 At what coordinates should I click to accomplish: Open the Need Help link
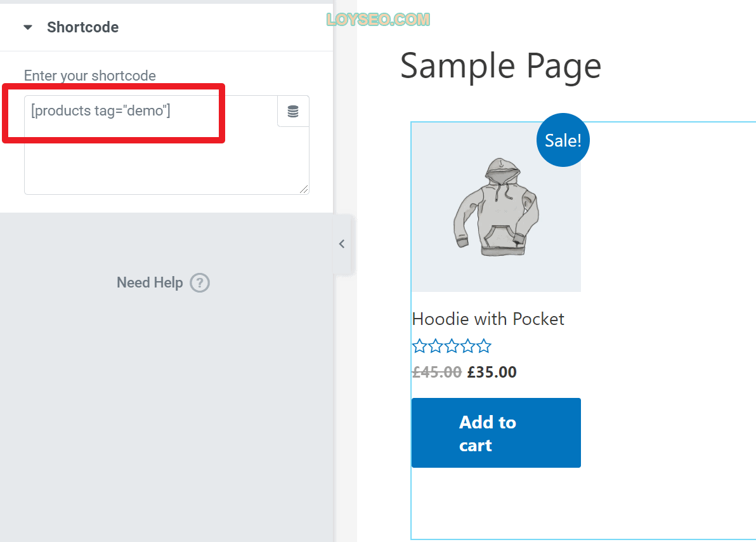(x=150, y=282)
